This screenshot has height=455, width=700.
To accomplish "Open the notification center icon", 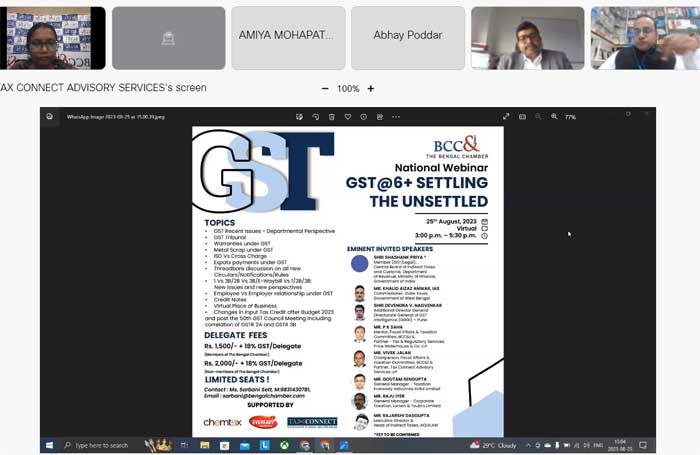I will click(x=643, y=445).
